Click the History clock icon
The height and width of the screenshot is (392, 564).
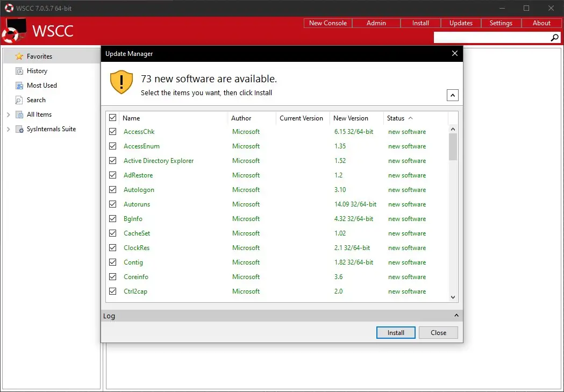(19, 71)
